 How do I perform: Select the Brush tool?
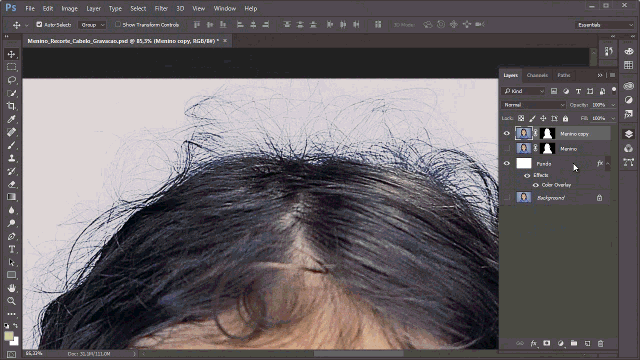11,145
